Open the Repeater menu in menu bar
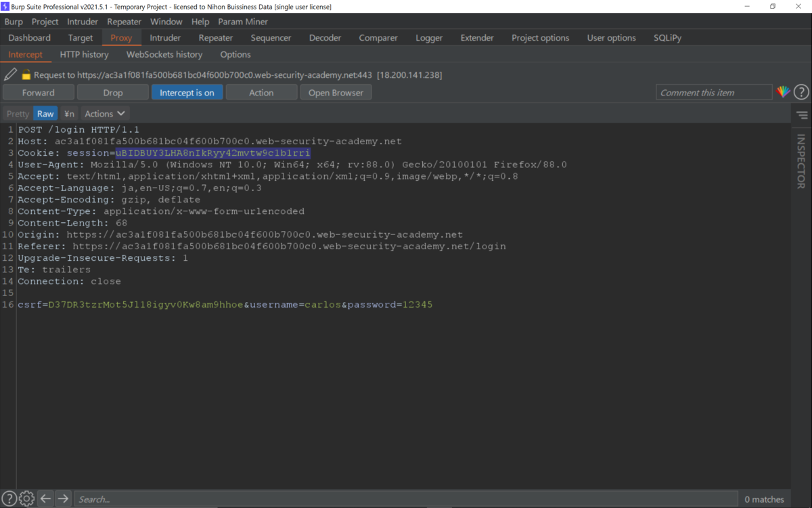The width and height of the screenshot is (812, 508). pyautogui.click(x=124, y=22)
